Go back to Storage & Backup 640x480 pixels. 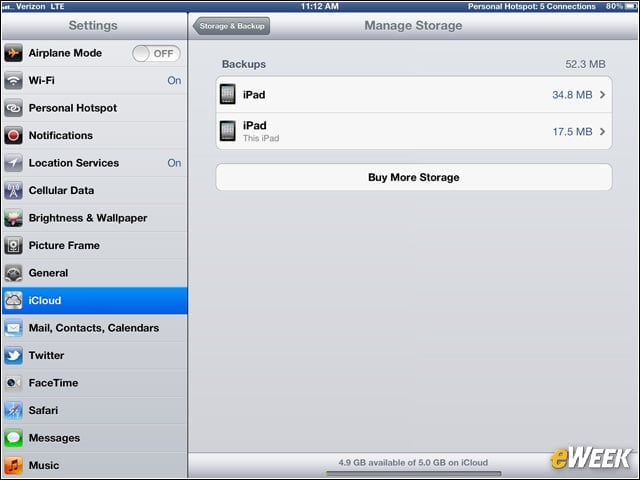(x=231, y=26)
